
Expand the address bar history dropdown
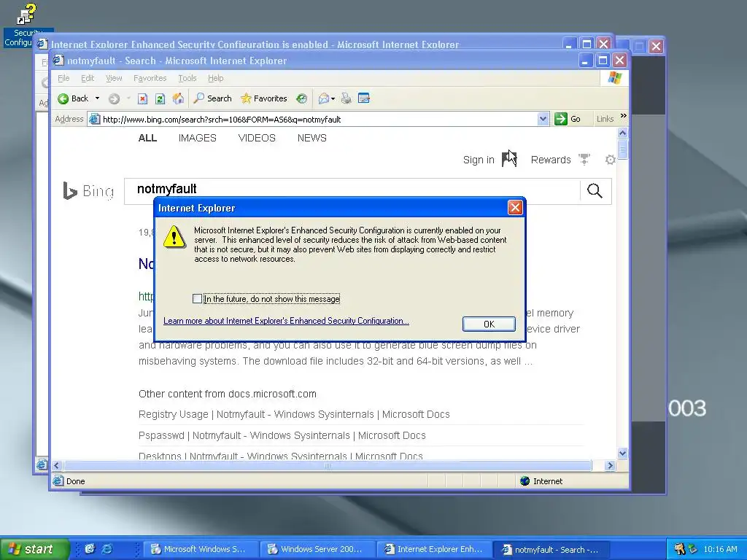click(543, 119)
